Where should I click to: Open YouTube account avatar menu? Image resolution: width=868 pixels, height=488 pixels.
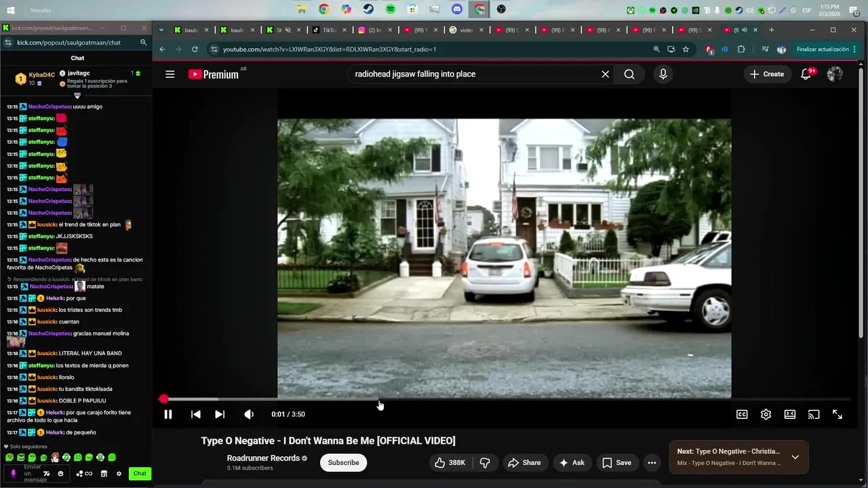pos(835,74)
